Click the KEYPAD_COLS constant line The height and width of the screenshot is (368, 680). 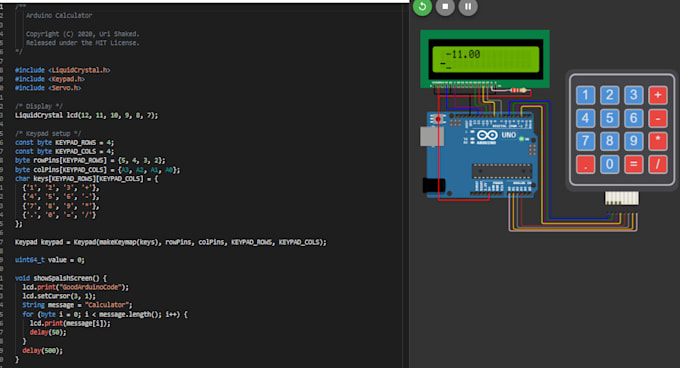pos(64,151)
